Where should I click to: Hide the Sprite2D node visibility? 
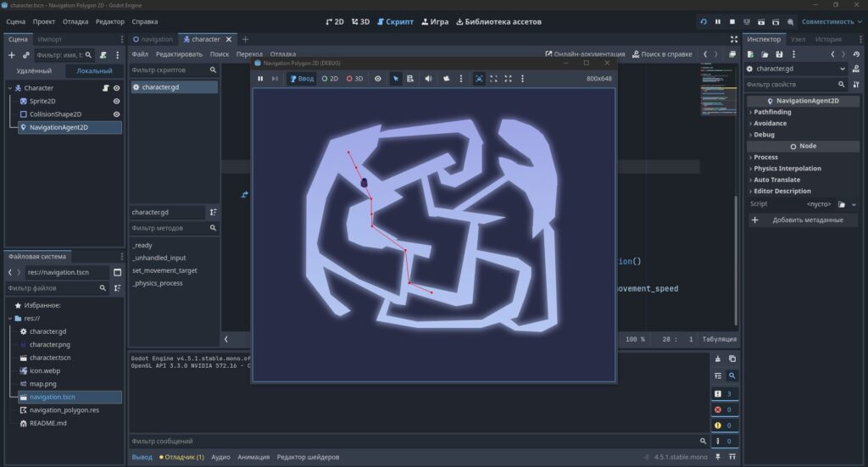pyautogui.click(x=116, y=101)
